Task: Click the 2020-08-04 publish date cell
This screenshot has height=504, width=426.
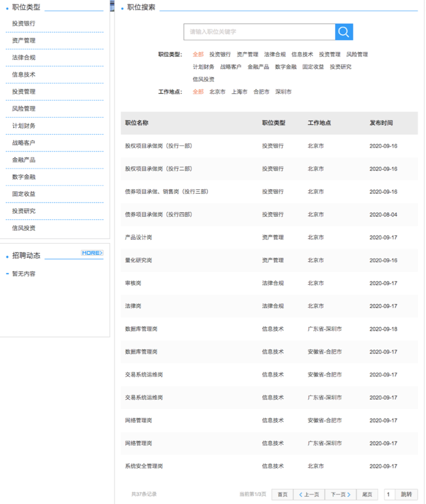Action: 383,214
